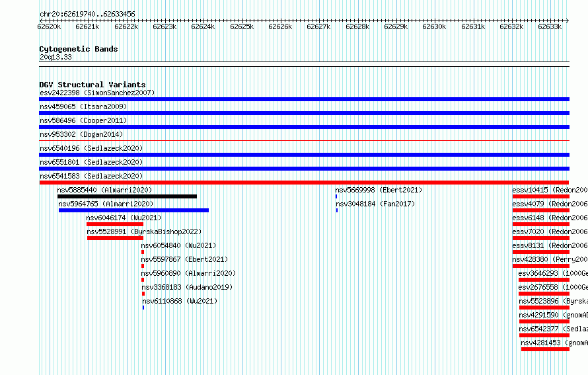The image size is (588, 375).
Task: Open nsv6110868 (Wu2021) variant label
Action: (x=180, y=301)
